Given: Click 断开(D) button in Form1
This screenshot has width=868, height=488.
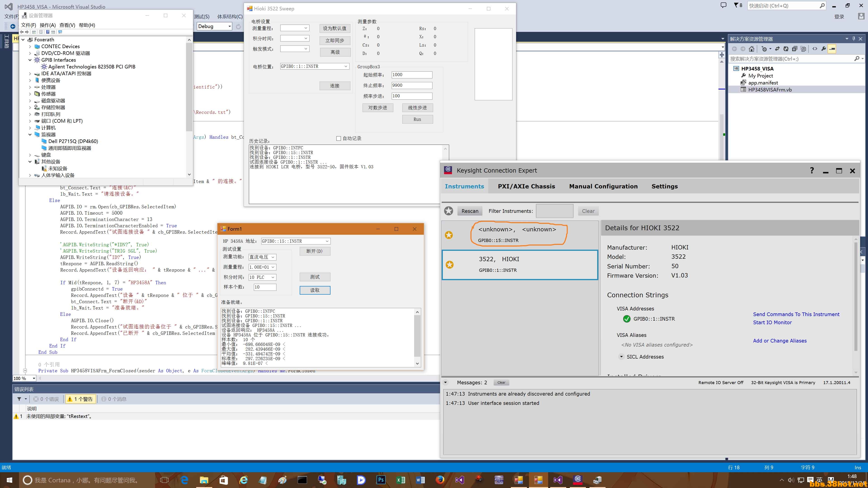Looking at the screenshot, I should point(315,251).
